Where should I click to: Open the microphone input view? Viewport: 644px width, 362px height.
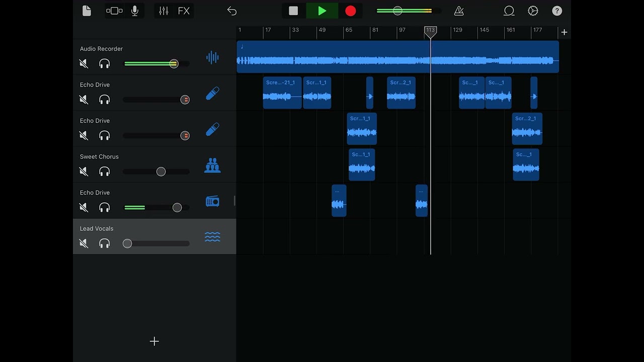tap(135, 11)
